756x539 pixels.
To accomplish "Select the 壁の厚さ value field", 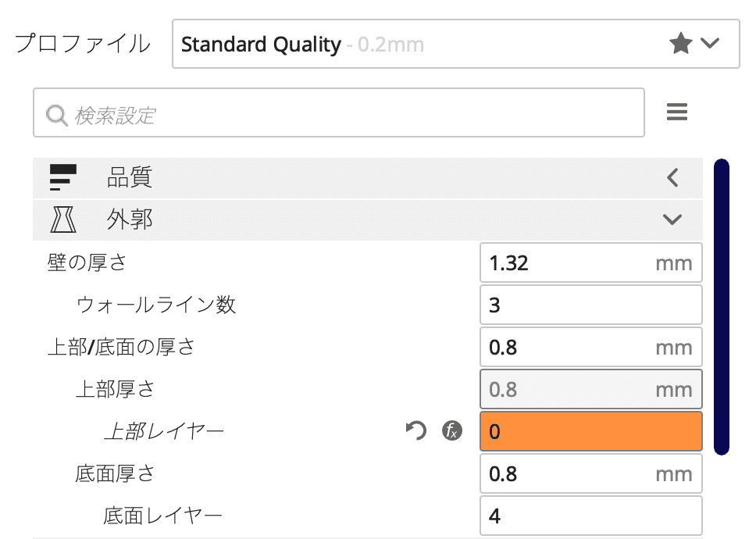I will tap(570, 262).
